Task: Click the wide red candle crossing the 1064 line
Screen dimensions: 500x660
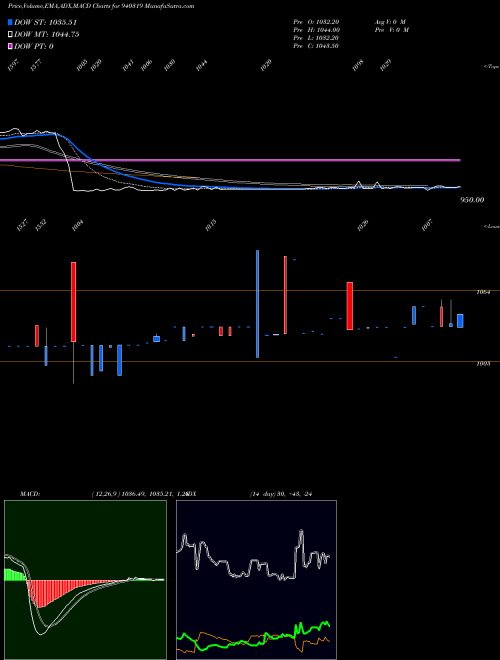Action: coord(350,306)
